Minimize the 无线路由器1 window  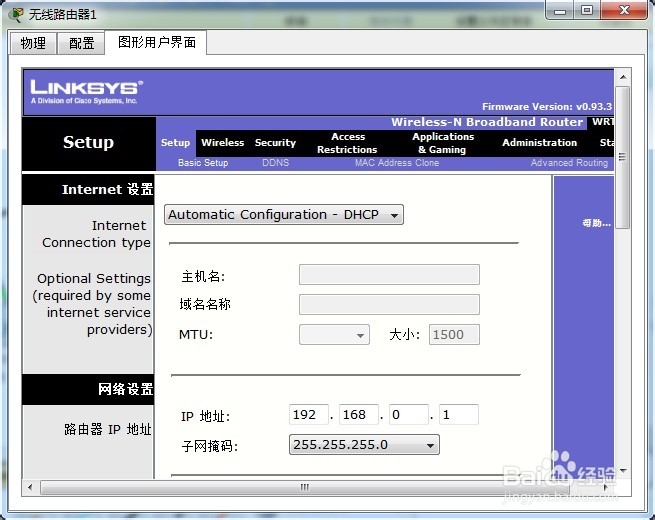tap(560, 10)
